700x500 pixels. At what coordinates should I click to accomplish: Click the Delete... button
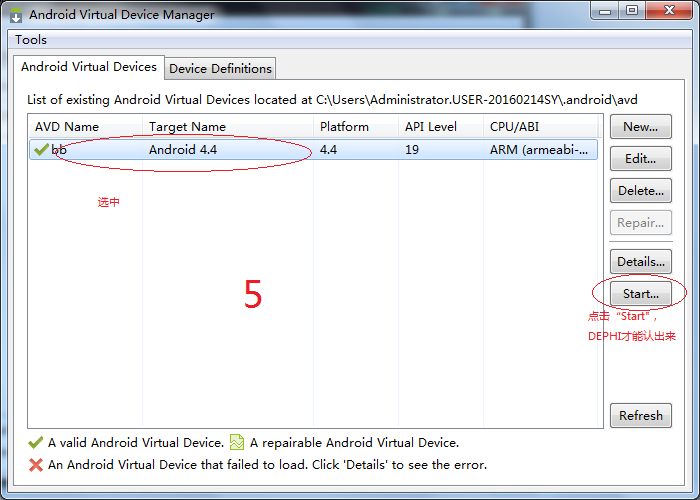tap(640, 191)
